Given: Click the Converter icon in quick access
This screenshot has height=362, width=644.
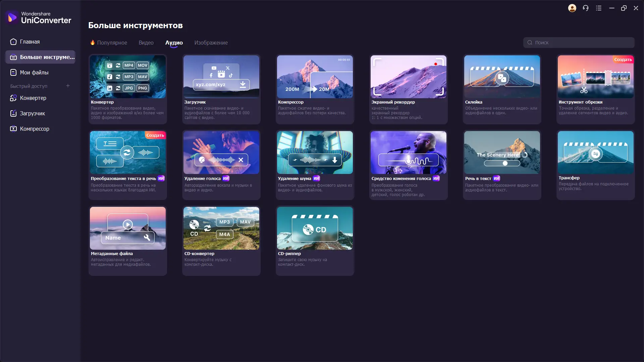Looking at the screenshot, I should point(13,98).
